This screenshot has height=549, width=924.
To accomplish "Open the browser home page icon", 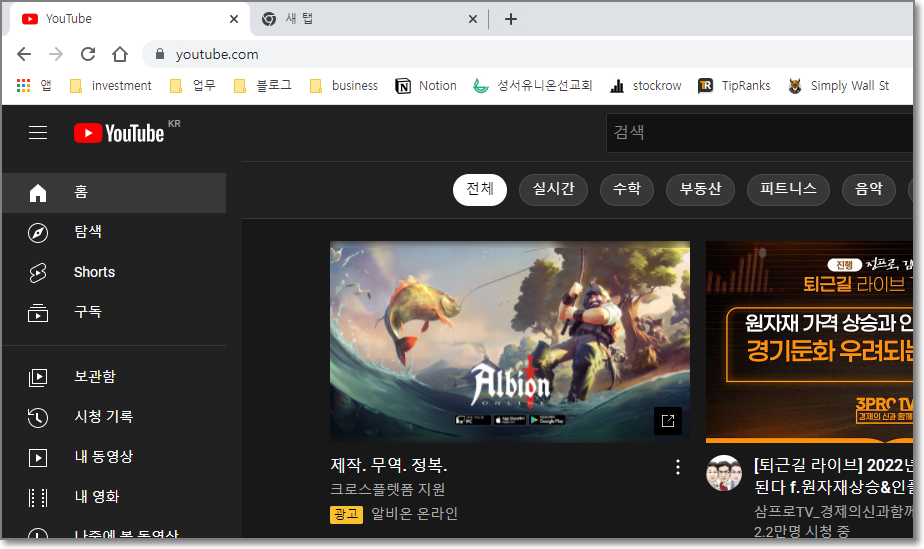I will pyautogui.click(x=120, y=54).
